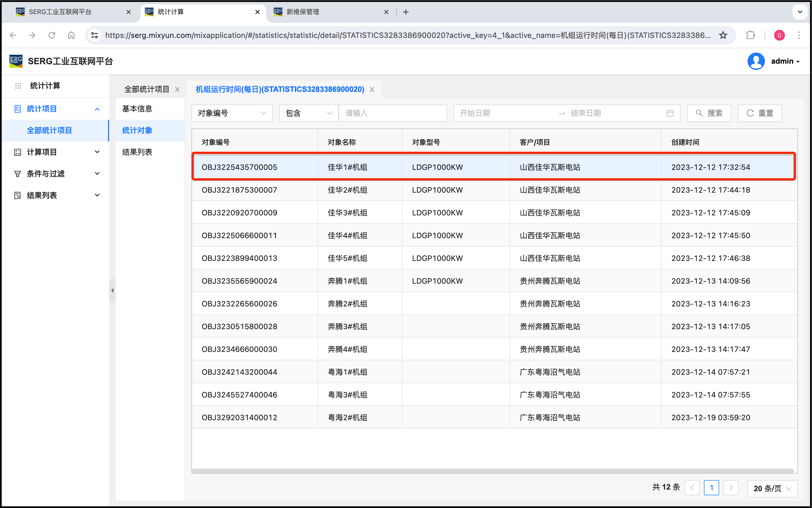Click the browser home icon

tap(71, 35)
